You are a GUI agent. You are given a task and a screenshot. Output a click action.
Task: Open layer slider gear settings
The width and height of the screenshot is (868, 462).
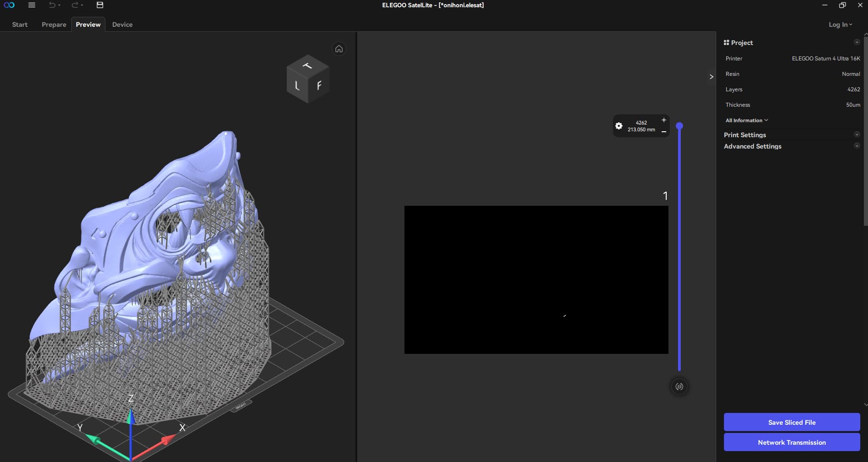point(619,126)
